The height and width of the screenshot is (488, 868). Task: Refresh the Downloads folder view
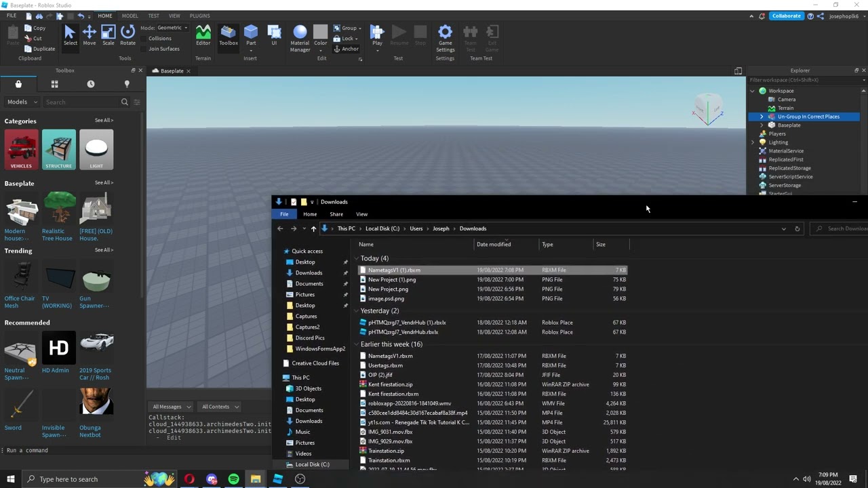tap(797, 228)
